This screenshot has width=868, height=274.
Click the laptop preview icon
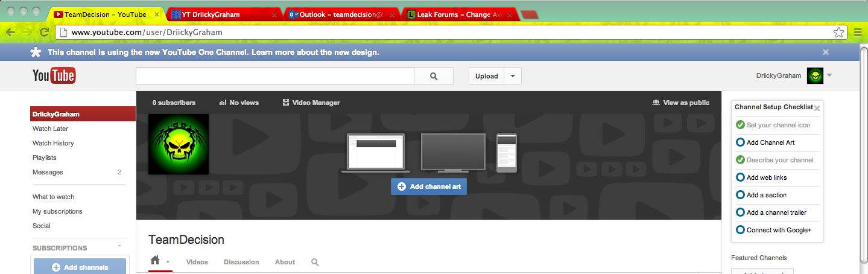376,153
